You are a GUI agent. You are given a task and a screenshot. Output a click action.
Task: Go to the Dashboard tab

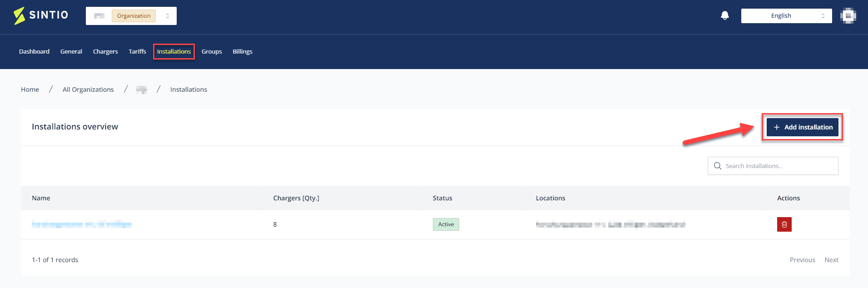[34, 52]
